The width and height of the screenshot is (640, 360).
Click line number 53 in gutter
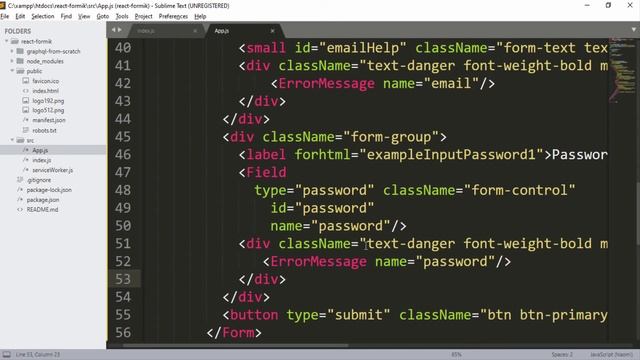click(x=123, y=279)
